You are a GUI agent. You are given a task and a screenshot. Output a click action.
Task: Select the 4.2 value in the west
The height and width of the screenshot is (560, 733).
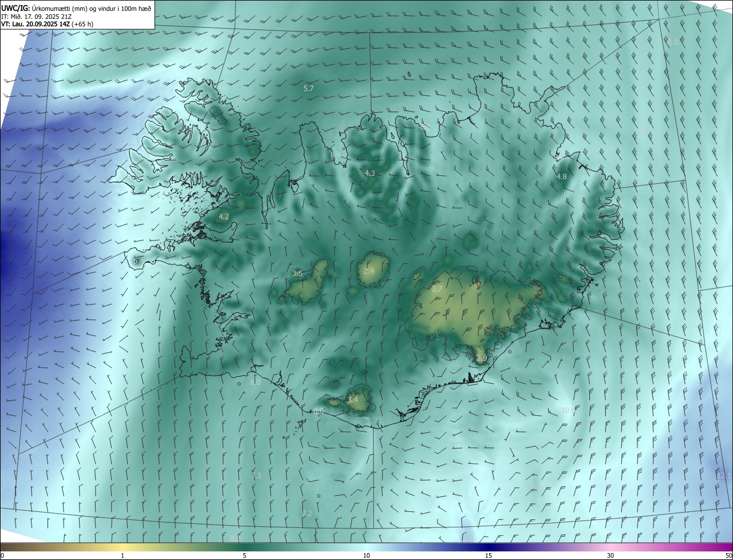(224, 217)
